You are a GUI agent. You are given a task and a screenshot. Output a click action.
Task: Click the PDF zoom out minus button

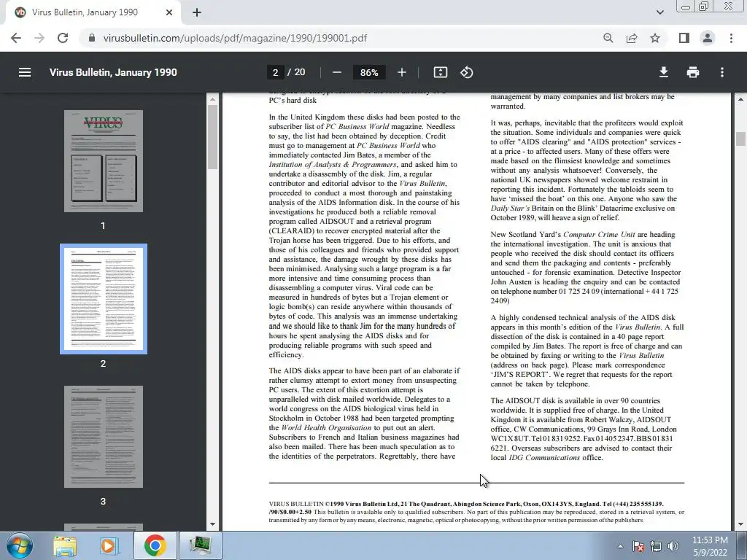[337, 72]
